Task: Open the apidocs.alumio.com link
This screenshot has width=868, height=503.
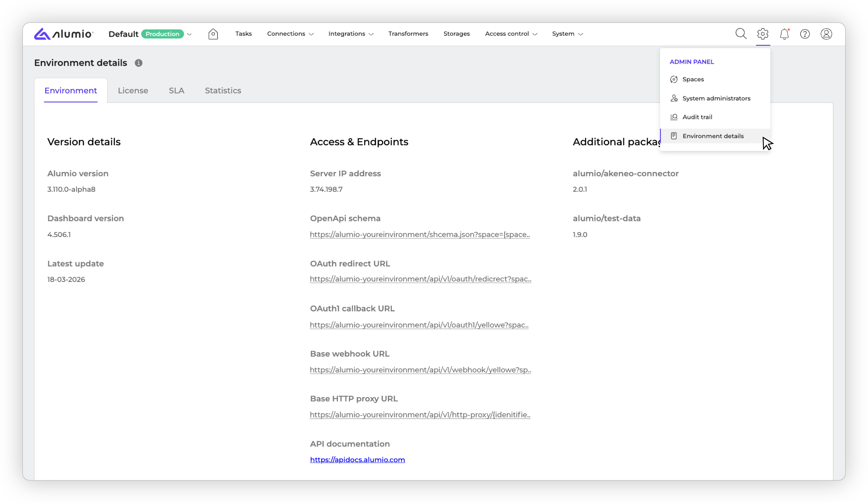Action: click(357, 460)
